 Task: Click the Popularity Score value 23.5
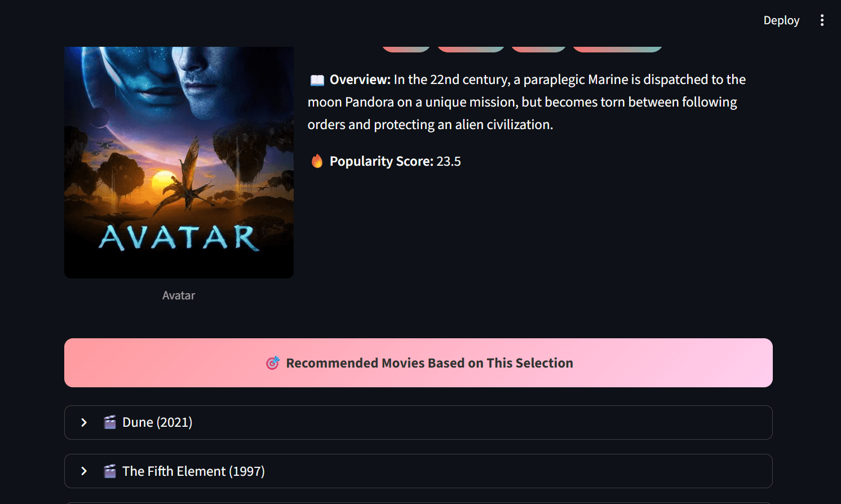point(449,161)
